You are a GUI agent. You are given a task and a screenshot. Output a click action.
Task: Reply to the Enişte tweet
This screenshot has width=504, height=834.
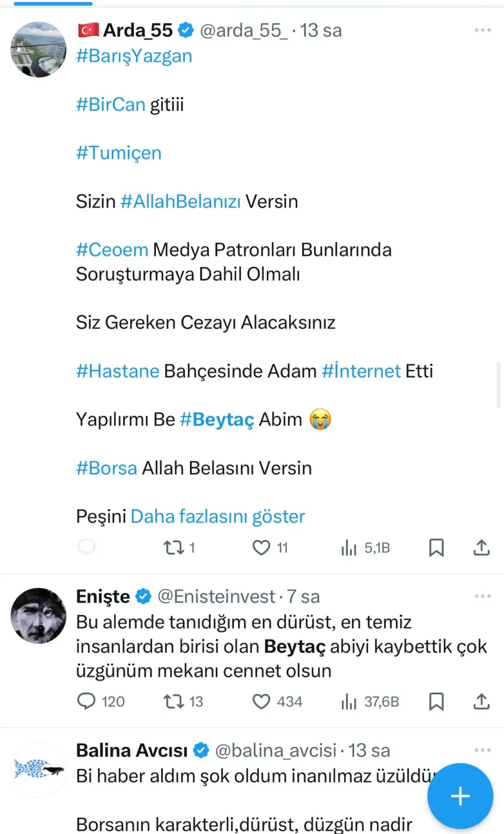[x=86, y=701]
